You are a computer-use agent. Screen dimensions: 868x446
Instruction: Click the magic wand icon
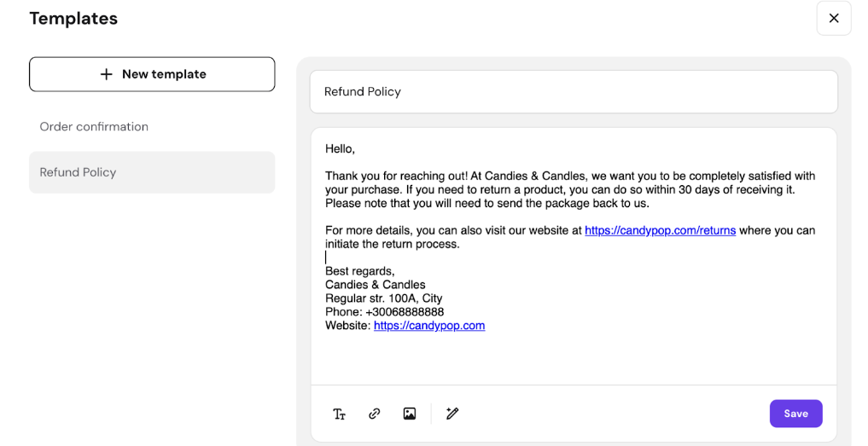pos(452,414)
